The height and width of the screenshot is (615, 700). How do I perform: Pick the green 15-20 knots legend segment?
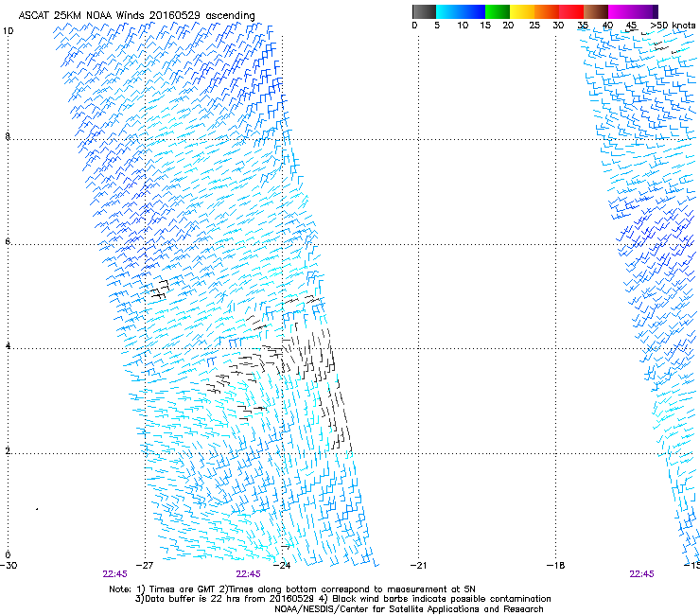[x=498, y=11]
